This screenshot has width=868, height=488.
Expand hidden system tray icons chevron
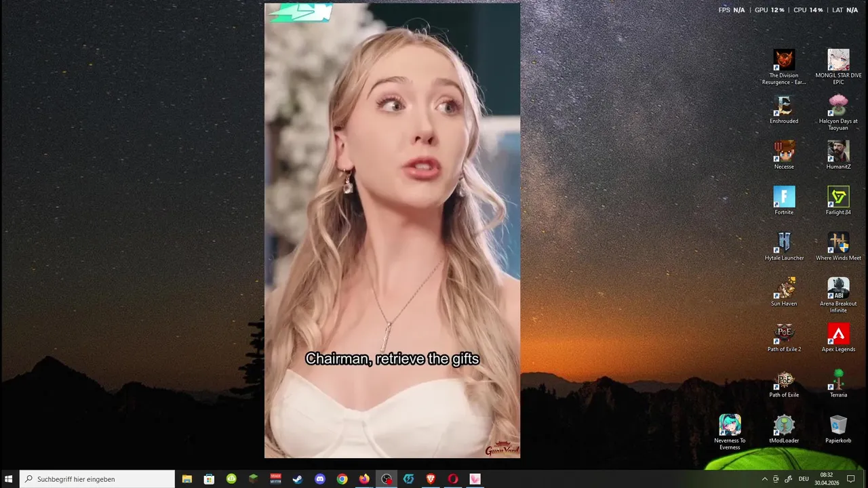[x=765, y=479]
